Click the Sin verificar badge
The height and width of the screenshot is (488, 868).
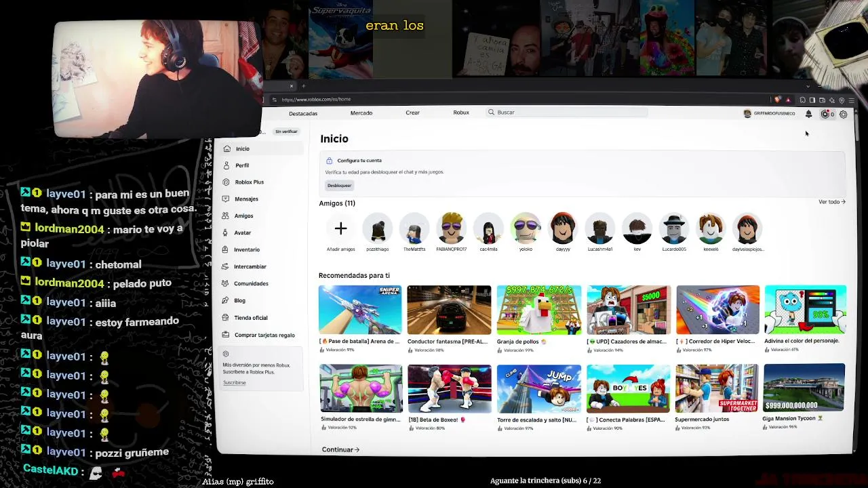(286, 131)
